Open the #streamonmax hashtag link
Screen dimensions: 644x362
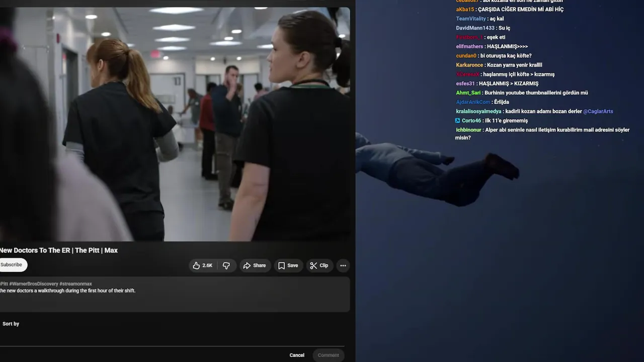[75, 284]
